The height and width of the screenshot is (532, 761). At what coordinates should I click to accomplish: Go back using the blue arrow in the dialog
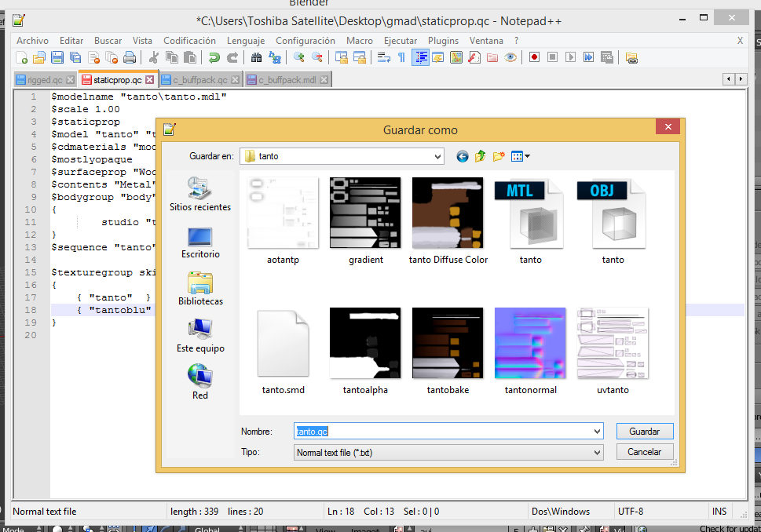[x=462, y=156]
